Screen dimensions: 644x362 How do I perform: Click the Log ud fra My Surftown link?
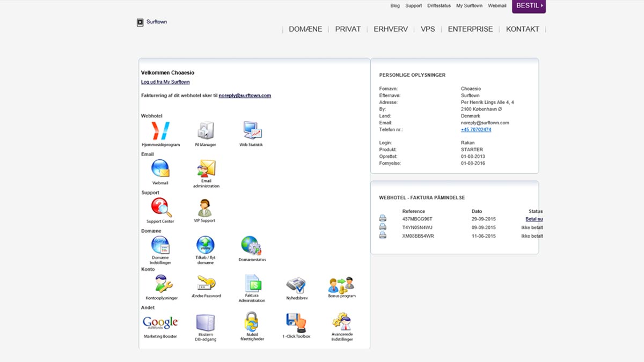tap(165, 82)
